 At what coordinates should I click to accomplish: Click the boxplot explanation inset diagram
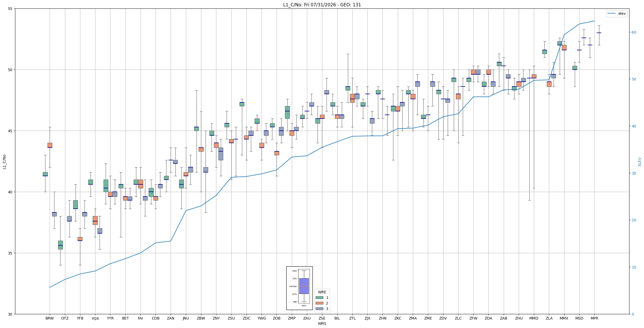tap(300, 288)
